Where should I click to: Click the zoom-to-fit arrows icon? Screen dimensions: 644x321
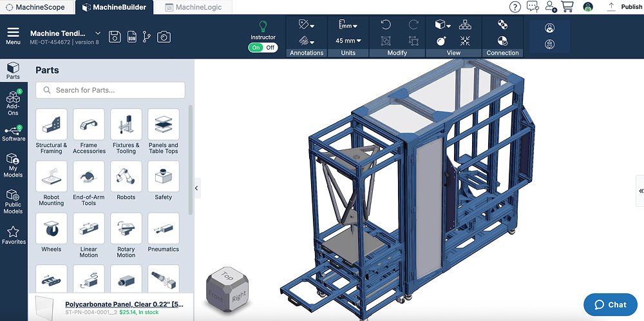click(465, 41)
